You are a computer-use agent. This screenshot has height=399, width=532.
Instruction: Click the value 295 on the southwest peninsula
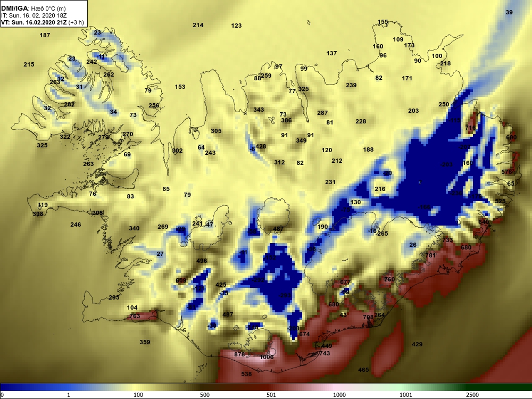[114, 297]
